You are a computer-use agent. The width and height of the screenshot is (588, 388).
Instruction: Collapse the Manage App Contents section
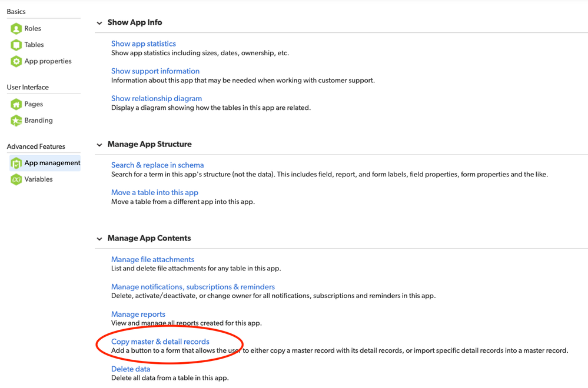[99, 239]
